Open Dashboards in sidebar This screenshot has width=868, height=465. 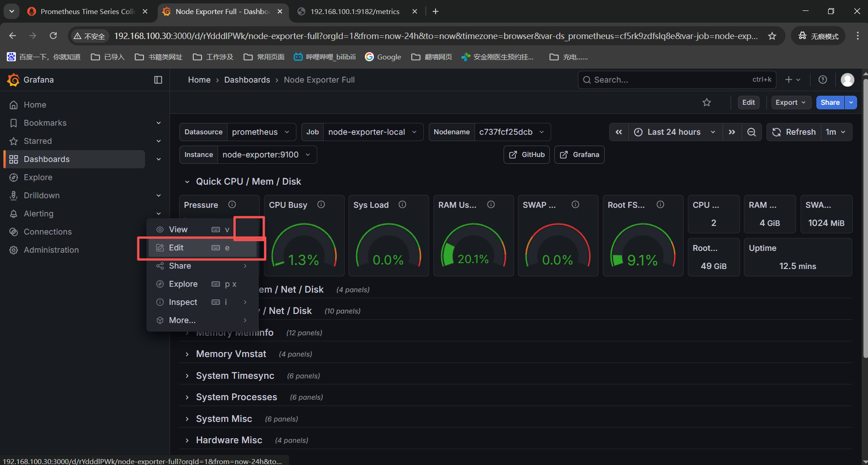point(75,159)
